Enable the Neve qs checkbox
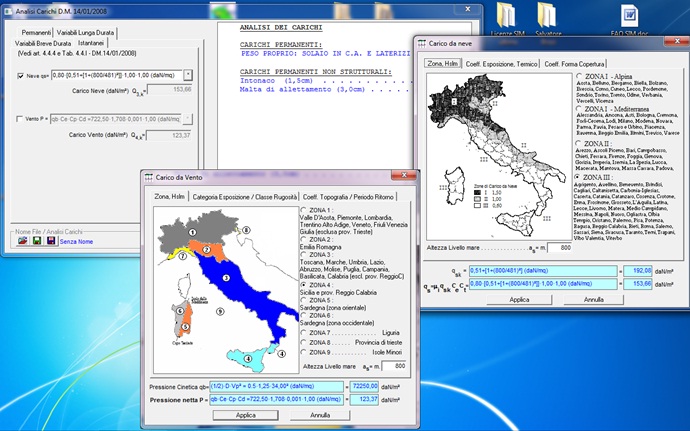The image size is (690, 431). click(x=20, y=76)
